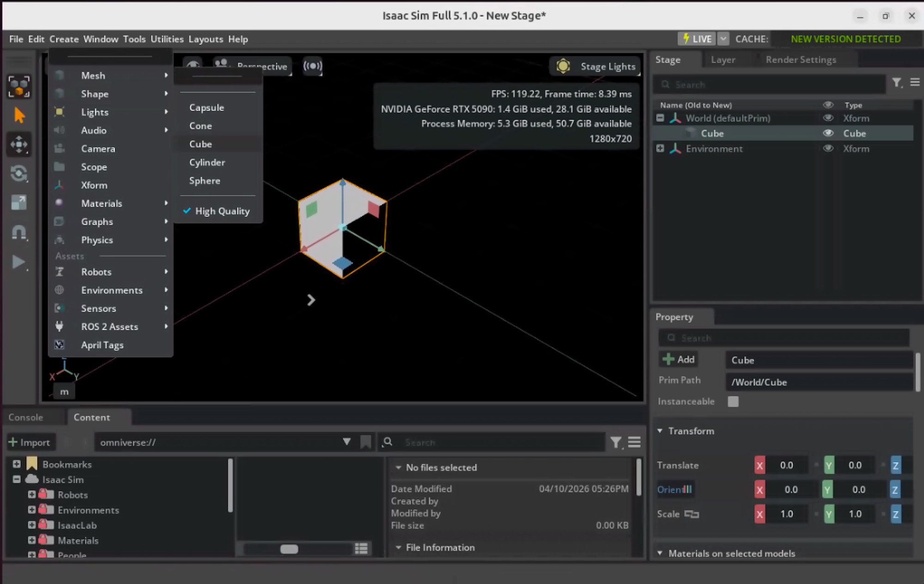Click the bookmark icon beside path field
924x584 pixels.
coord(365,442)
